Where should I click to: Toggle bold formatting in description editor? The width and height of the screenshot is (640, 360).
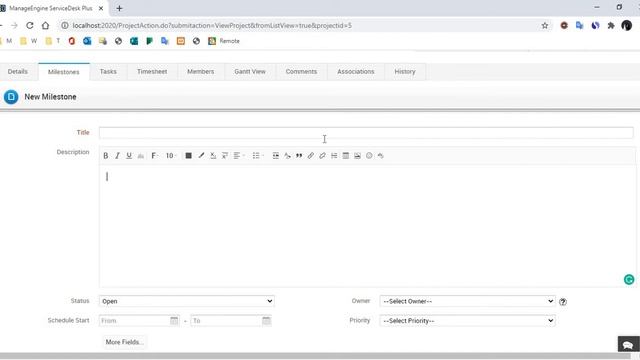point(106,156)
